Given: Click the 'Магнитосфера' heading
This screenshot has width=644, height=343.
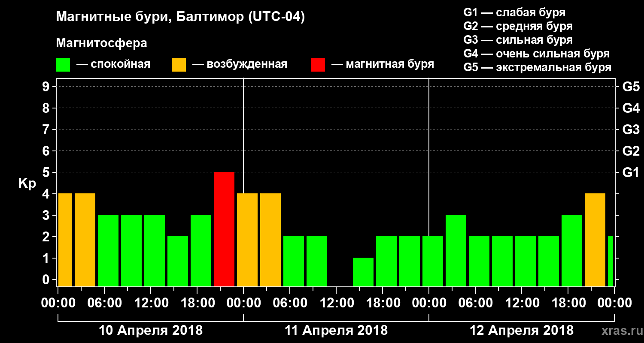Looking at the screenshot, I should point(101,43).
